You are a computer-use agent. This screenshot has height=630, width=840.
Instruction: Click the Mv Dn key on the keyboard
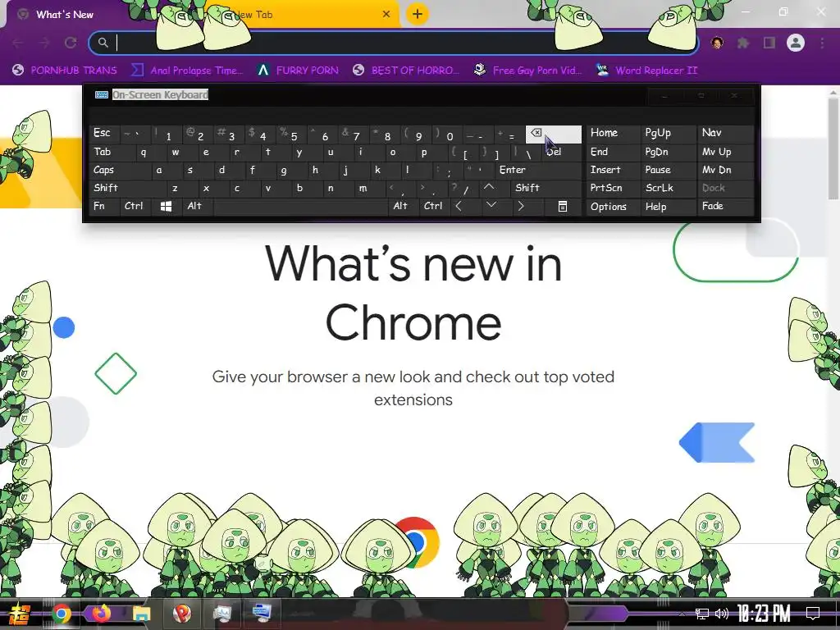(x=725, y=171)
